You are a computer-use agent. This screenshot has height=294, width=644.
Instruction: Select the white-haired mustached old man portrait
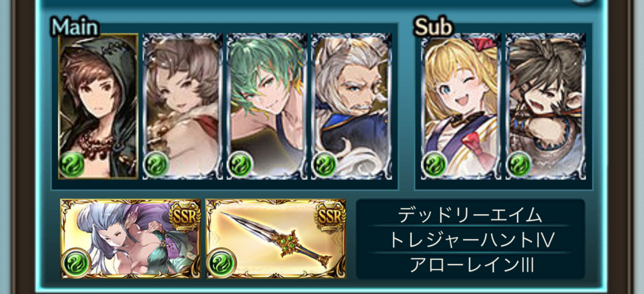pos(352,107)
